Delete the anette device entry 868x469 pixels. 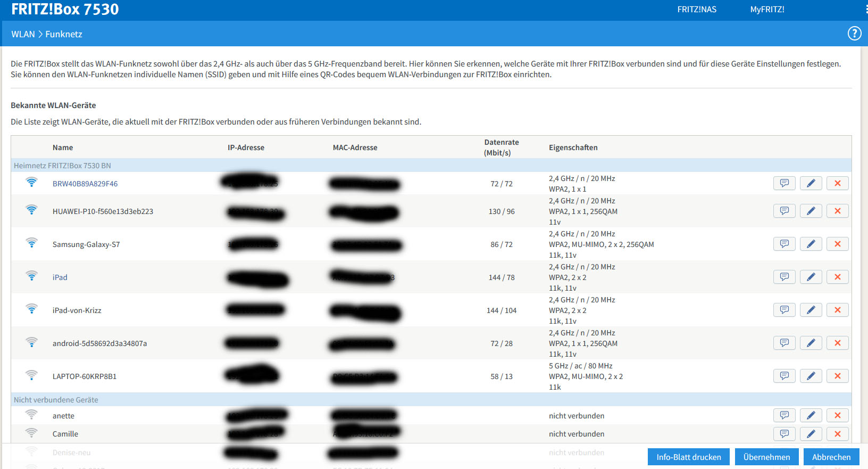coord(838,415)
